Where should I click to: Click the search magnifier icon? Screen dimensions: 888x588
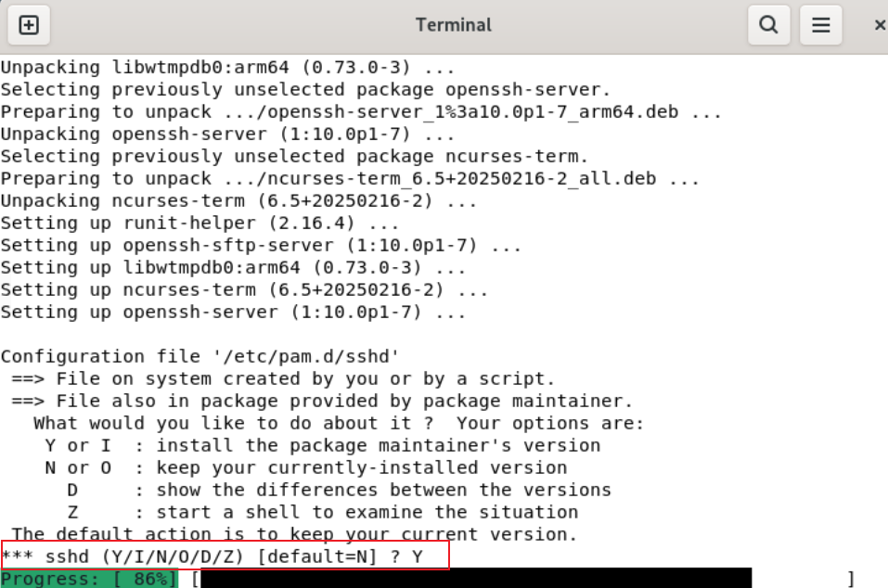point(768,25)
